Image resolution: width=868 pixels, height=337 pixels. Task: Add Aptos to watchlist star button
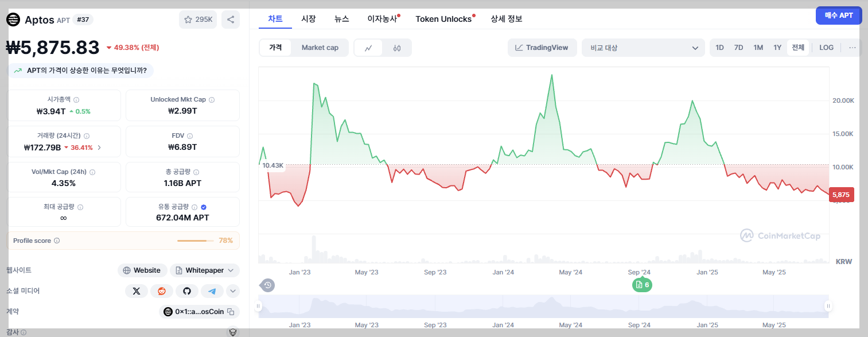(x=198, y=20)
